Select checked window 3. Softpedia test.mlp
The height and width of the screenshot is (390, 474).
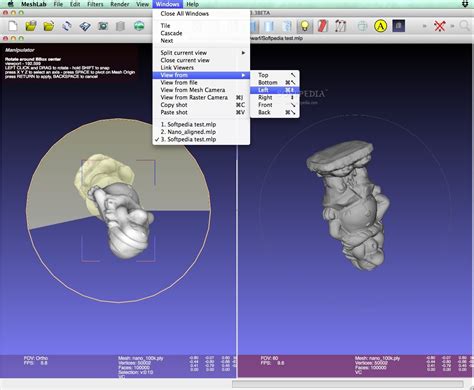click(x=201, y=139)
